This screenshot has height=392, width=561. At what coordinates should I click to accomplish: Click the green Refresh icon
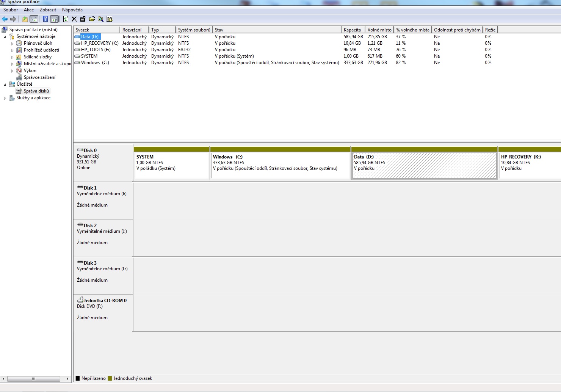(x=66, y=19)
